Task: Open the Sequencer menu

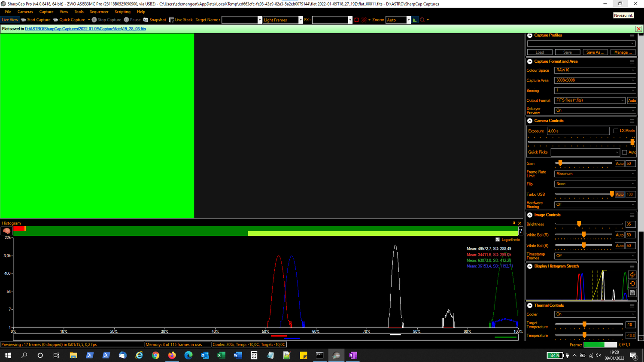Action: pyautogui.click(x=99, y=12)
